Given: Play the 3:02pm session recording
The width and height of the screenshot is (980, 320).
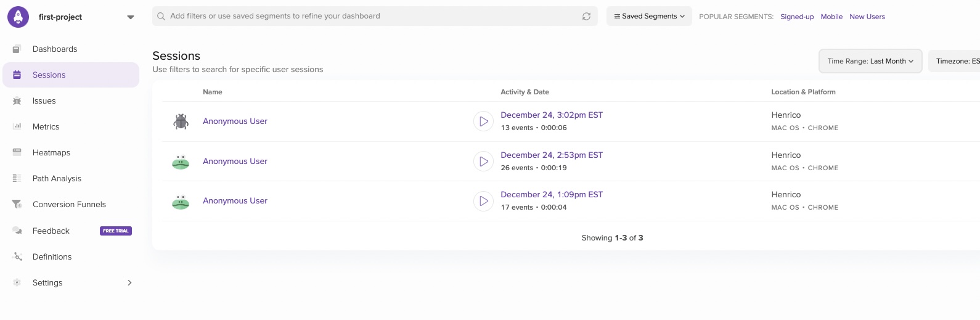Looking at the screenshot, I should [x=483, y=121].
